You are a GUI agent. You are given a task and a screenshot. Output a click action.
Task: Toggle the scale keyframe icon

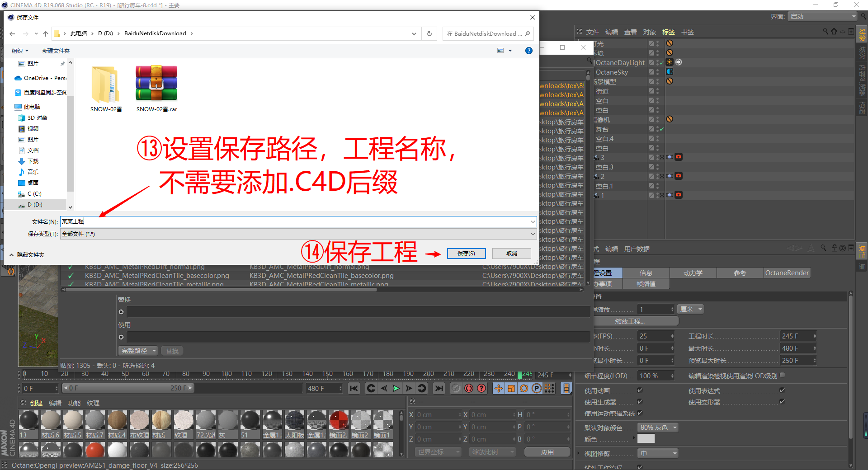(x=511, y=388)
